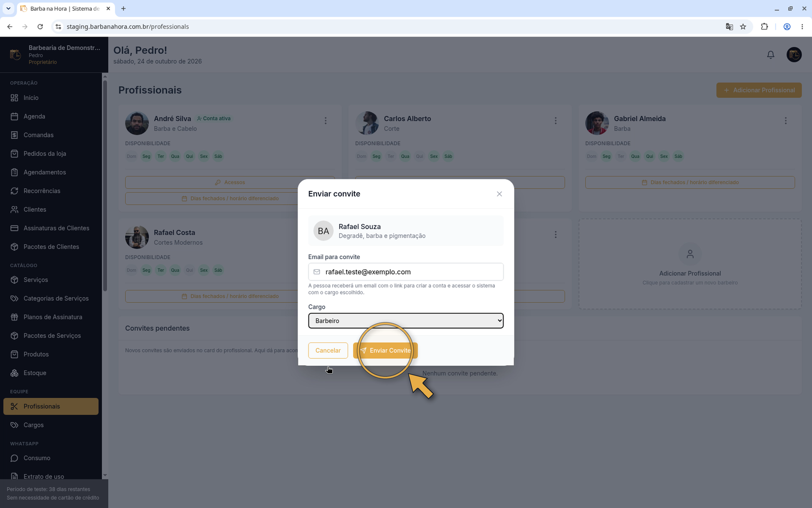The height and width of the screenshot is (508, 812).
Task: Cancel the invite dialog
Action: [328, 351]
